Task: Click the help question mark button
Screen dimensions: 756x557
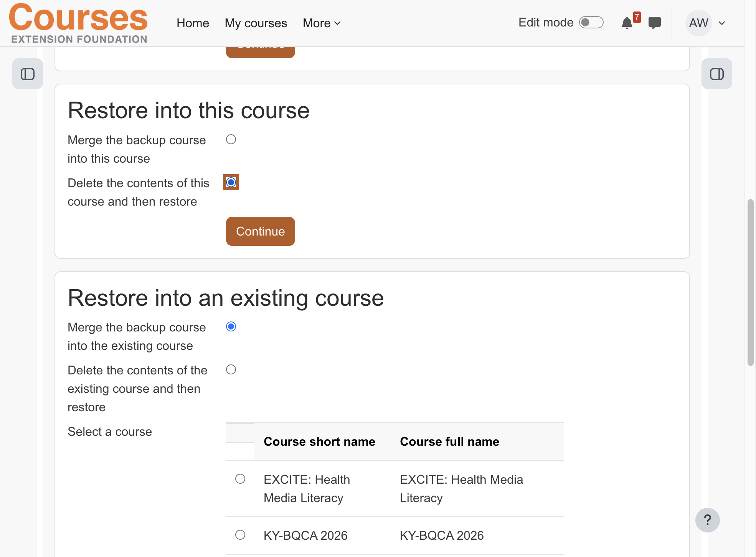Action: click(x=707, y=520)
